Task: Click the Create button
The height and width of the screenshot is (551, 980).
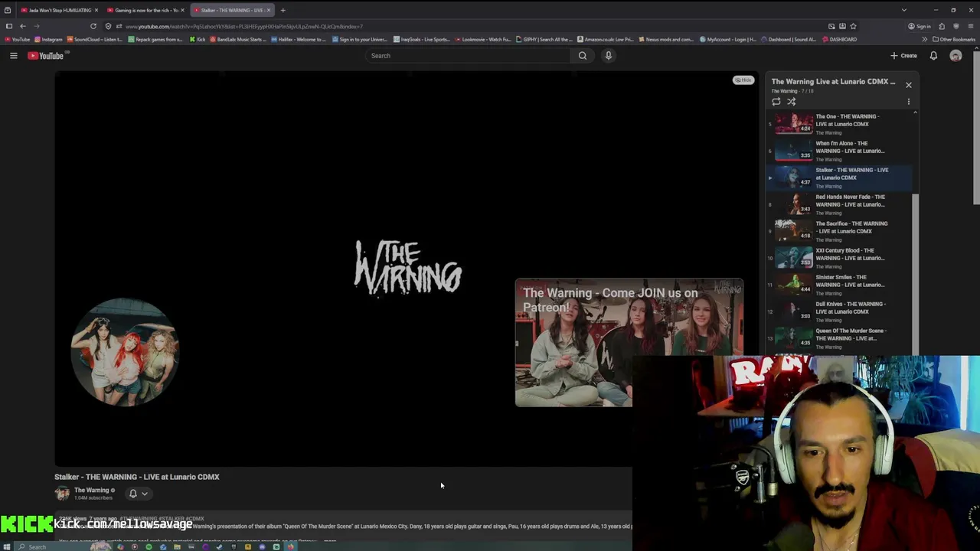Action: [x=903, y=55]
